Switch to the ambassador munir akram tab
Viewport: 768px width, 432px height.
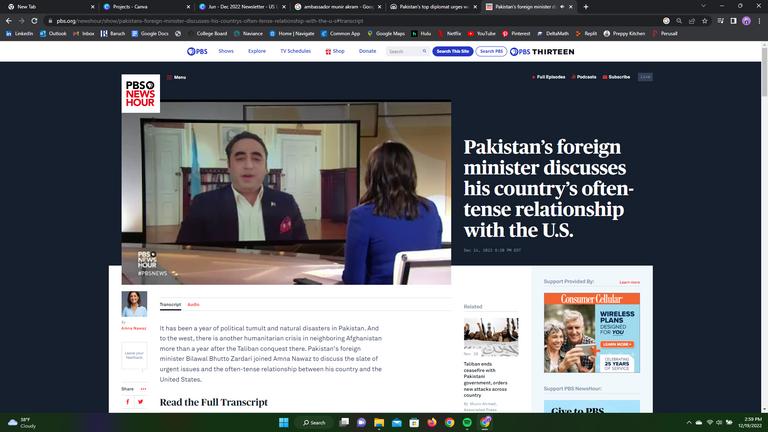pos(337,7)
